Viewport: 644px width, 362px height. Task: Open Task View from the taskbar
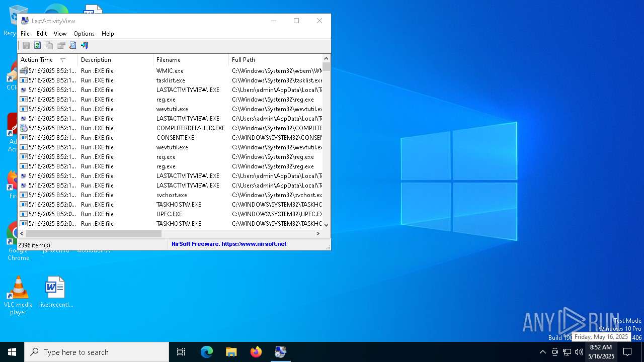tap(181, 352)
